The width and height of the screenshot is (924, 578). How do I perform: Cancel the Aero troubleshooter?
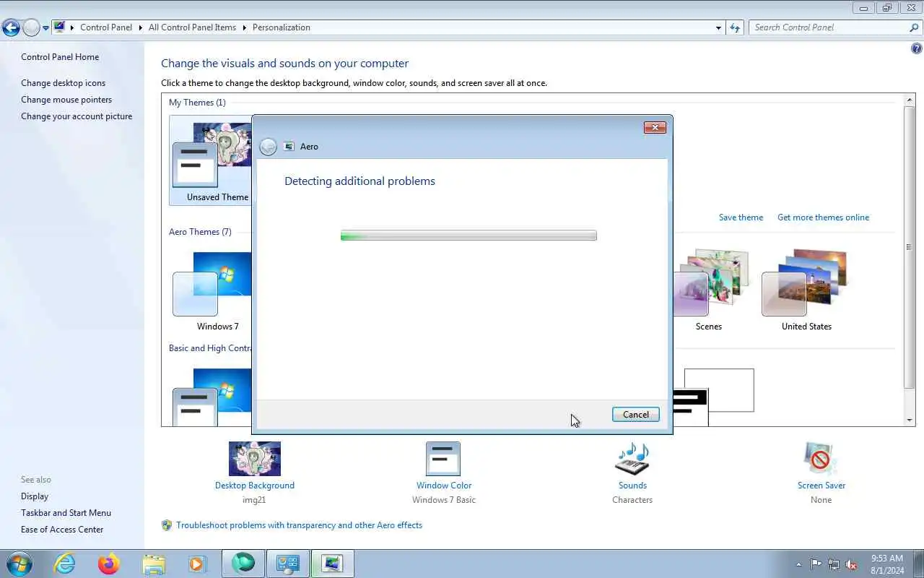pyautogui.click(x=635, y=415)
